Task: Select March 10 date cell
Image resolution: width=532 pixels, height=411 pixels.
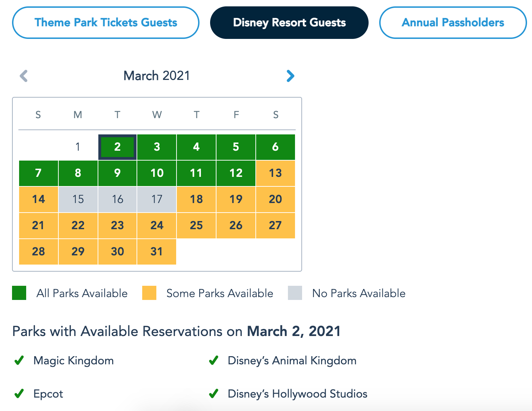Action: [x=157, y=173]
